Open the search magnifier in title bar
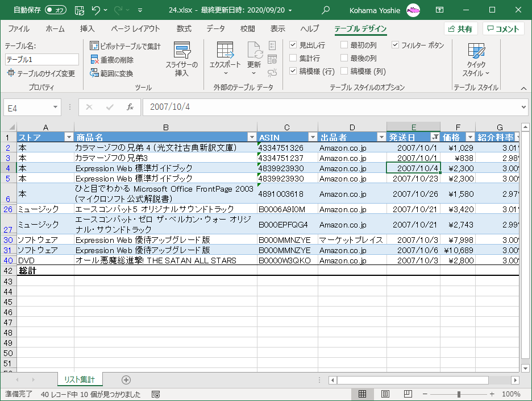Image resolution: width=532 pixels, height=401 pixels. [x=325, y=10]
